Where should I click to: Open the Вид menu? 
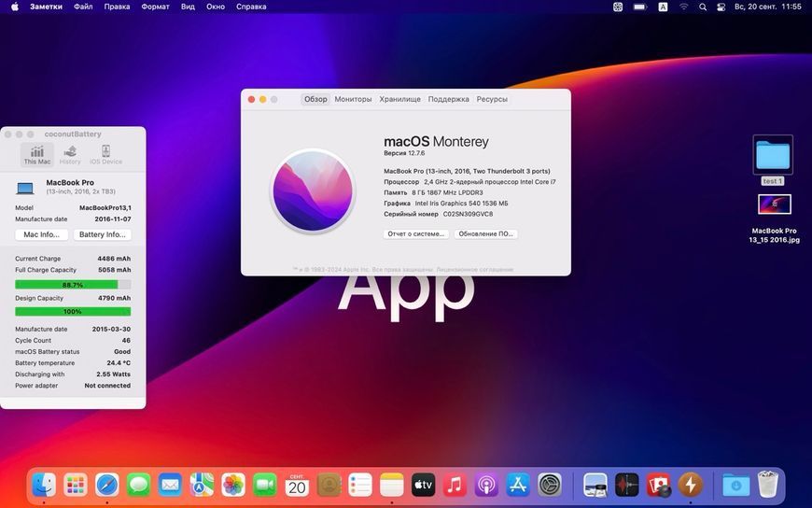[x=188, y=7]
